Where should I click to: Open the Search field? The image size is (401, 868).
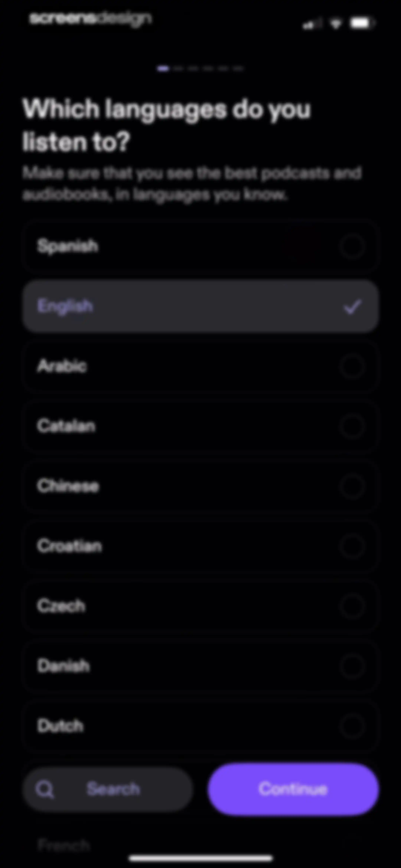108,789
